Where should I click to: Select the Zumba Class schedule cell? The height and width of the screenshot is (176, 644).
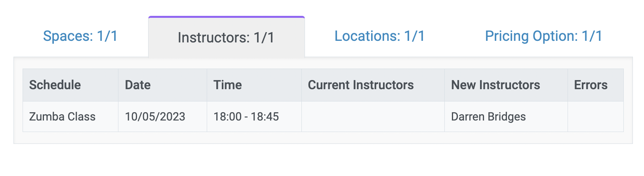tap(70, 117)
